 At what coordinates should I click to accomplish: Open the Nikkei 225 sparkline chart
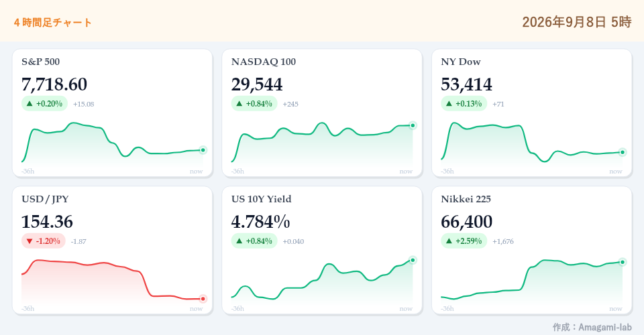532,281
